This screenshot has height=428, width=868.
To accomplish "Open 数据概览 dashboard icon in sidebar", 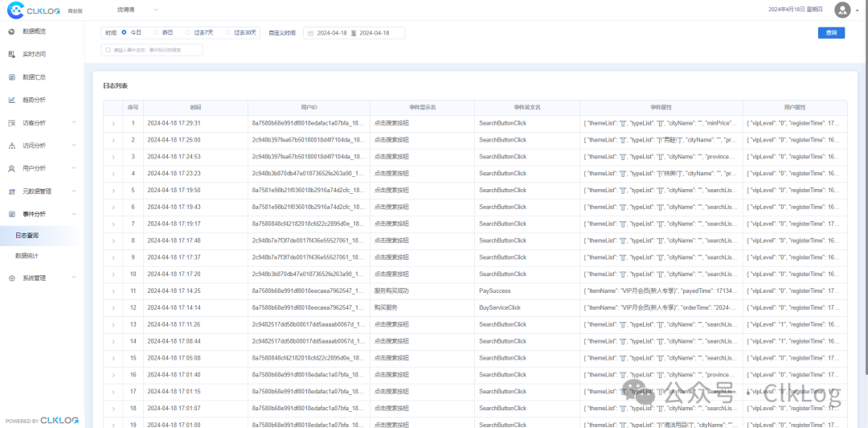I will click(11, 31).
